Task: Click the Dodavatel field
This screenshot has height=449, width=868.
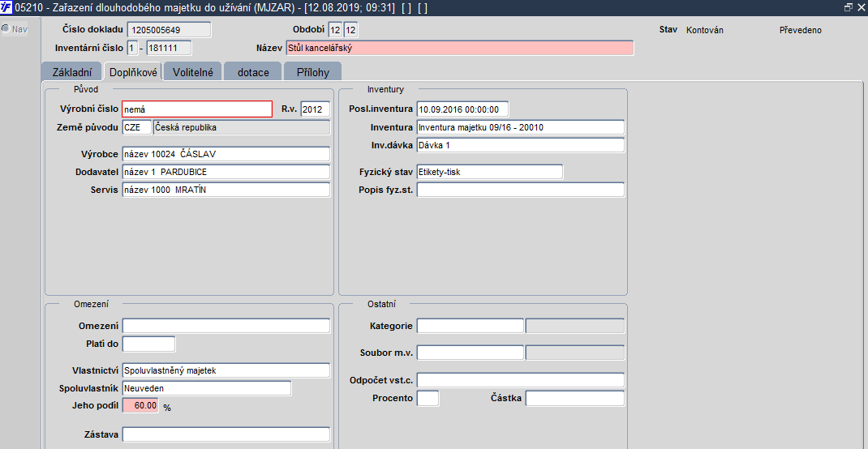Action: pos(226,172)
